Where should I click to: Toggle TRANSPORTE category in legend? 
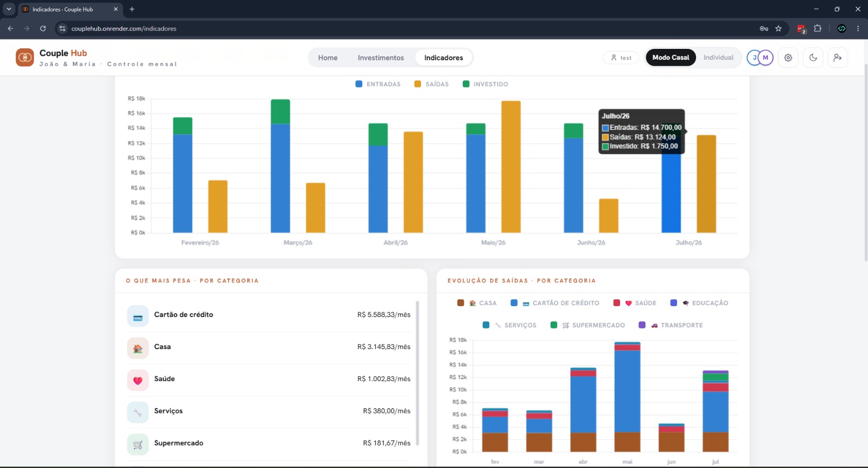[x=671, y=325]
